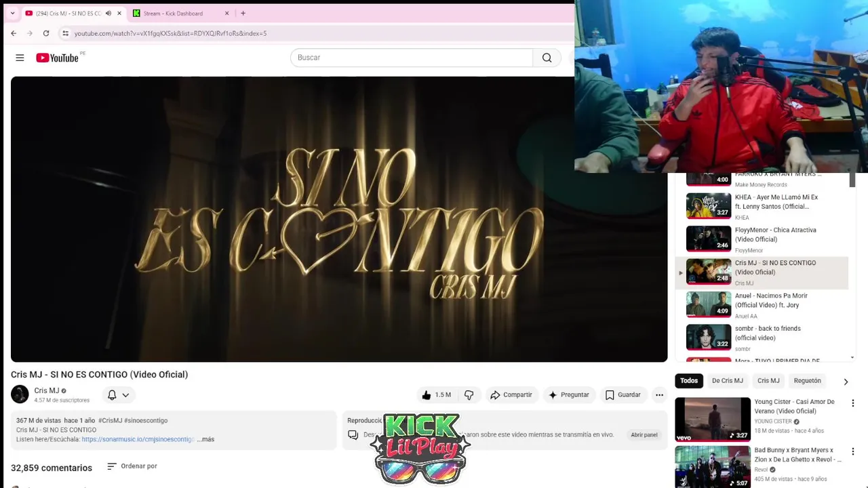Select the Todos filter chip
Screen dimensions: 868x488
(689, 381)
